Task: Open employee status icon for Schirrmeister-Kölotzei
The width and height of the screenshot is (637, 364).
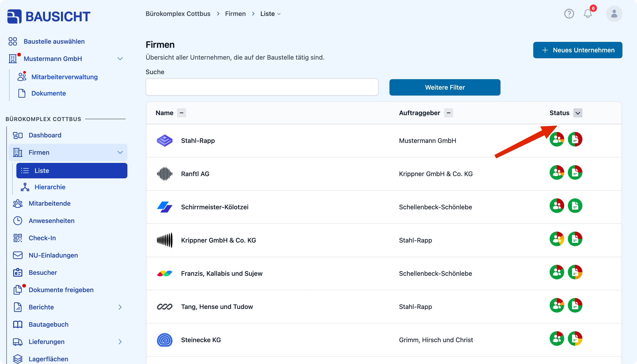Action: pos(557,206)
